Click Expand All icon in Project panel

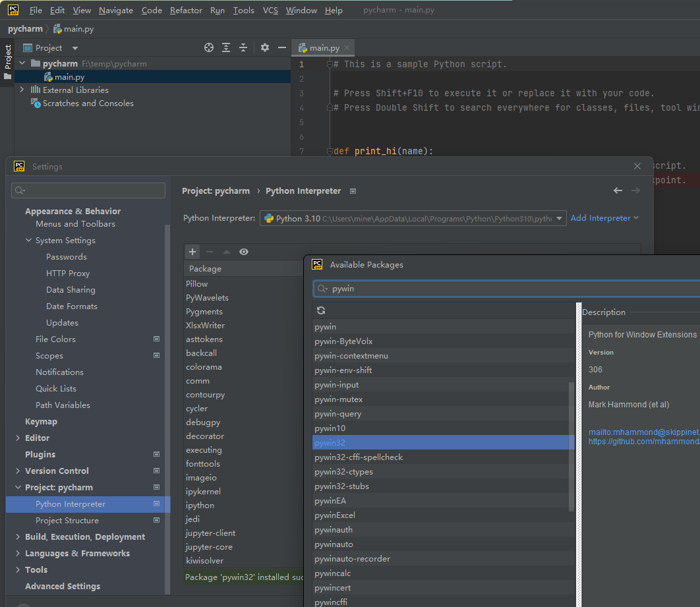point(226,47)
